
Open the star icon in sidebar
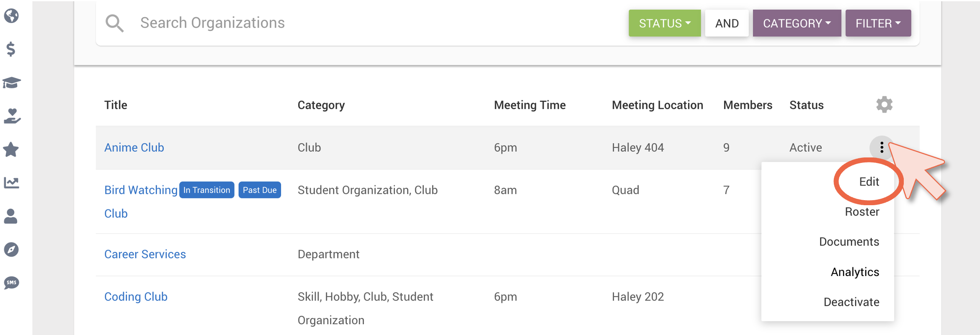click(x=11, y=149)
